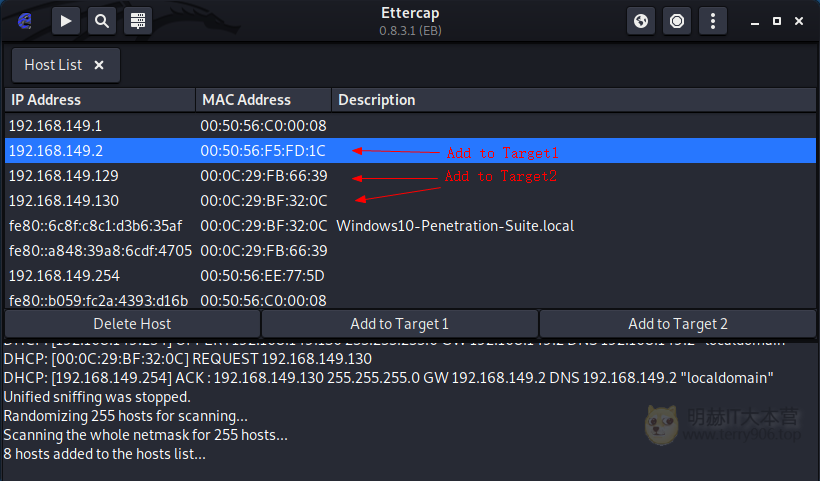Click Add to Target 1 button
Viewport: 820px width, 481px height.
(400, 324)
